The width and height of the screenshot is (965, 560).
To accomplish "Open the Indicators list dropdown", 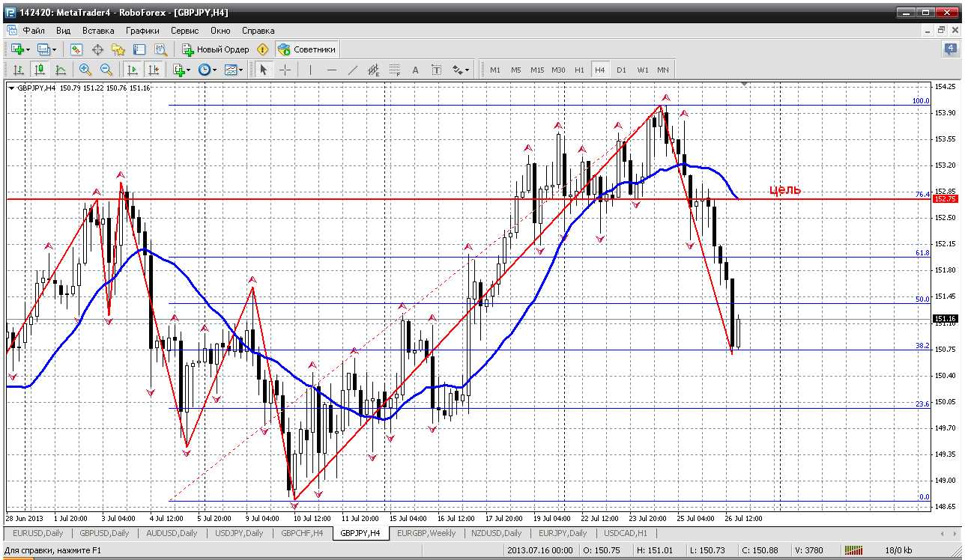I will coord(181,70).
